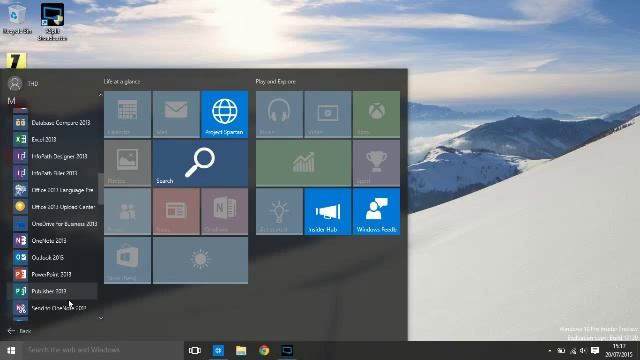
Task: Open Office 2013 Upload Center entry
Action: tap(52, 207)
